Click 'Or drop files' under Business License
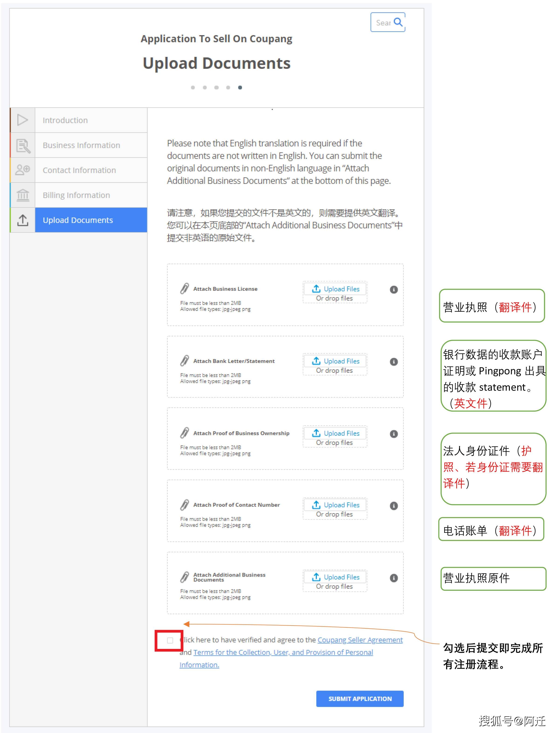This screenshot has height=733, width=560. (x=334, y=299)
